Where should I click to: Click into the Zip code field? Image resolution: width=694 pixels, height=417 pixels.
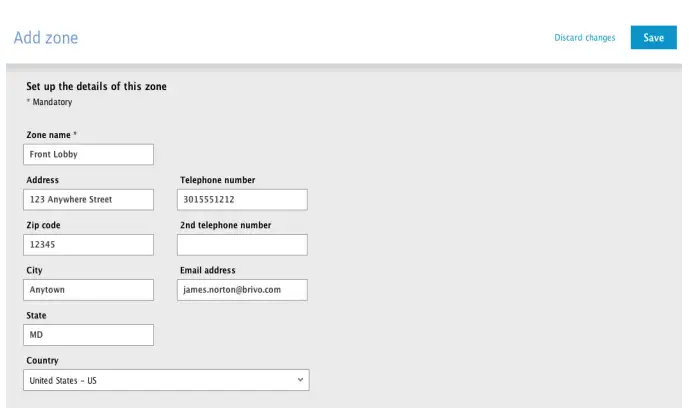[88, 244]
